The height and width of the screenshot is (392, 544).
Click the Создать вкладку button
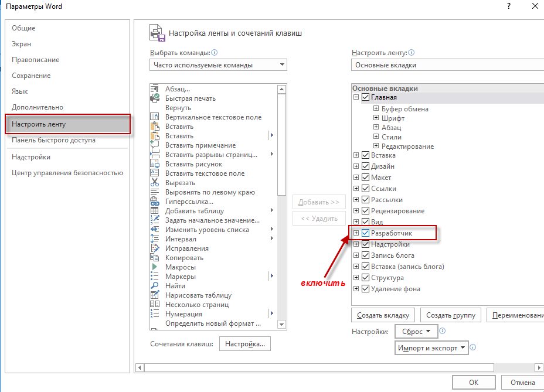tap(383, 315)
